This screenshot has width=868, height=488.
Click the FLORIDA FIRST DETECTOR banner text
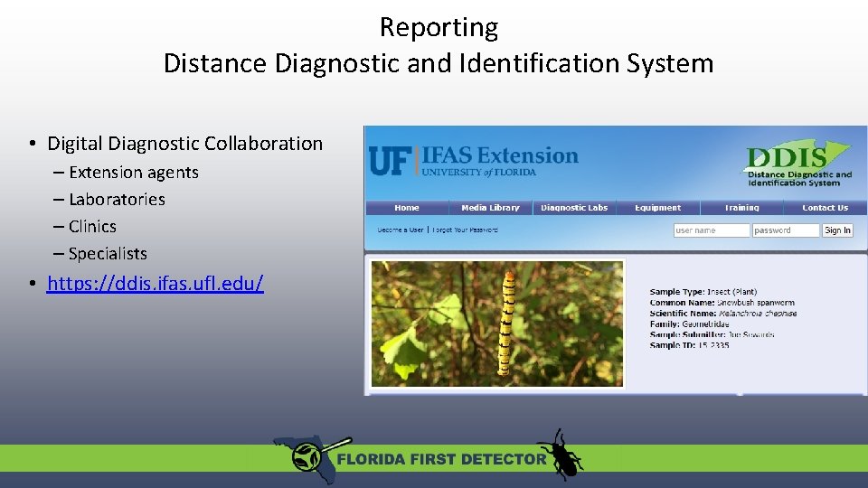(x=441, y=459)
